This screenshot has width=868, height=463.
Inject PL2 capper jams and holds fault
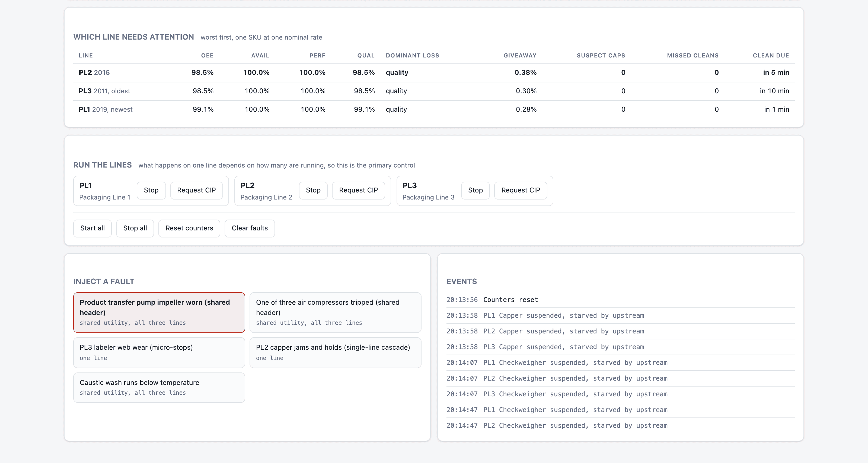pyautogui.click(x=335, y=353)
